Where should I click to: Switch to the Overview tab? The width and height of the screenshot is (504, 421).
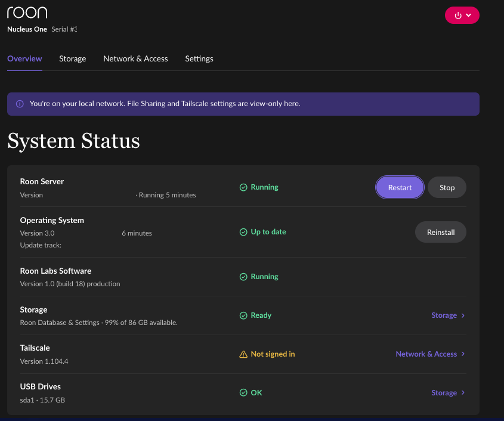pyautogui.click(x=24, y=58)
